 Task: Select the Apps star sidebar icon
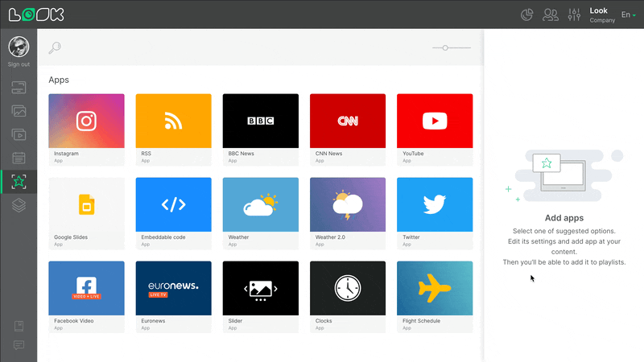(x=19, y=181)
